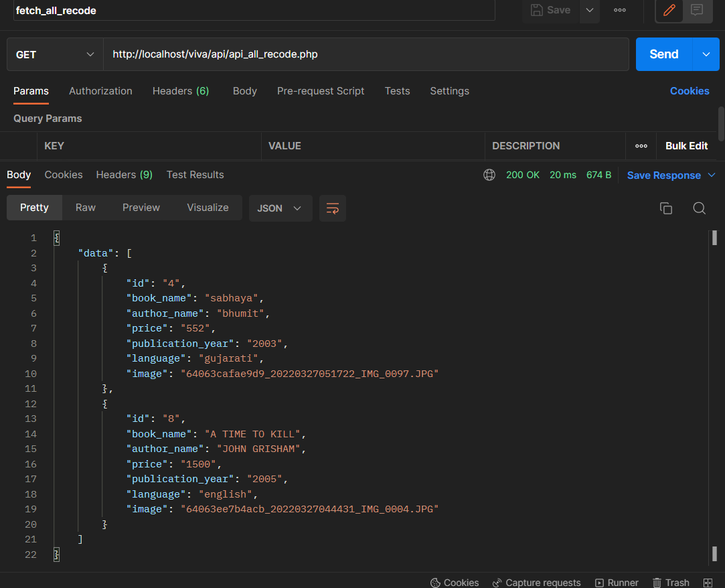
Task: Click the "gujarati" language value
Action: coord(228,358)
